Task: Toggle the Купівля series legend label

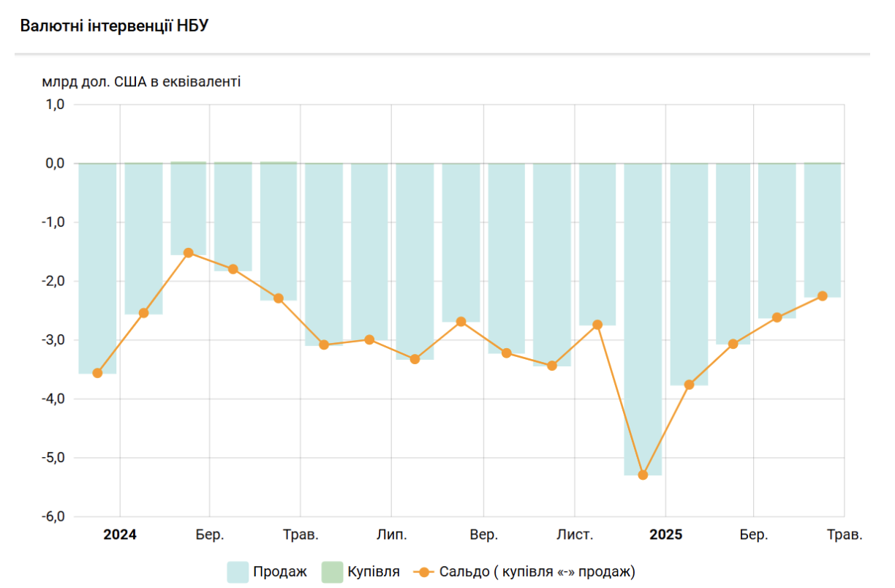Action: (x=374, y=572)
